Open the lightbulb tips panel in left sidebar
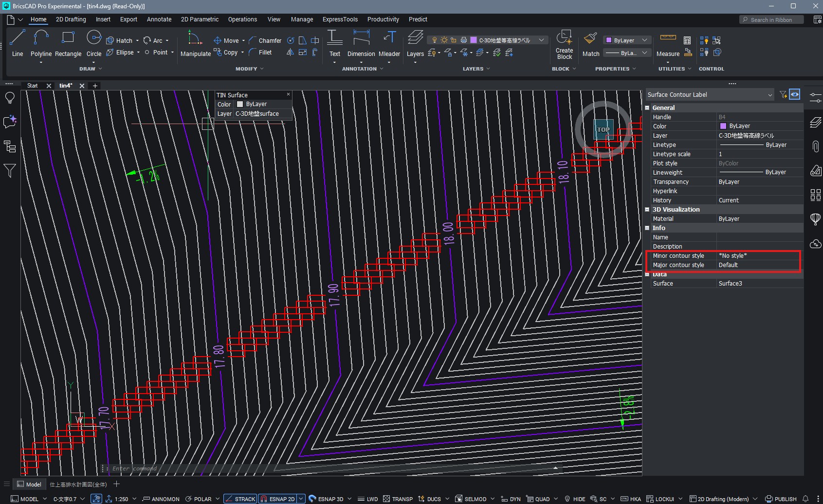This screenshot has height=504, width=823. coord(10,98)
